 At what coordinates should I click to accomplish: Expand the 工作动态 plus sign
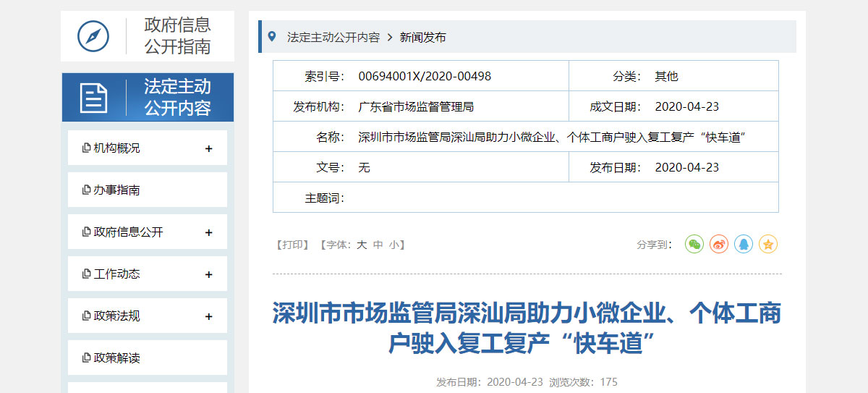[x=209, y=274]
